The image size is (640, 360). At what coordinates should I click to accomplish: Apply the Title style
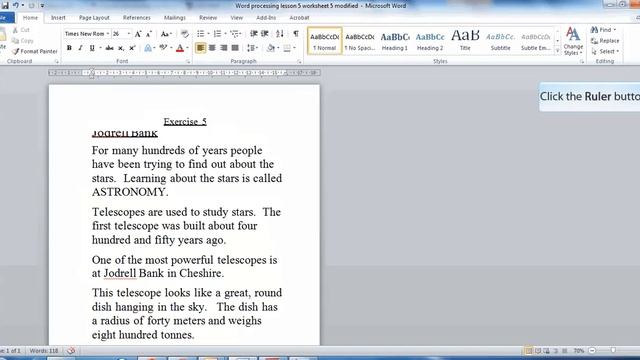click(465, 41)
